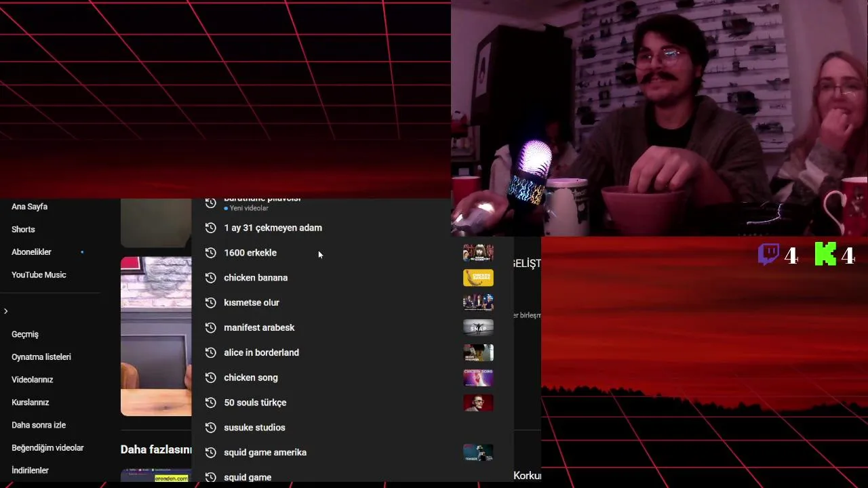The image size is (868, 488).
Task: Open İndirilenler in sidebar
Action: [x=30, y=470]
